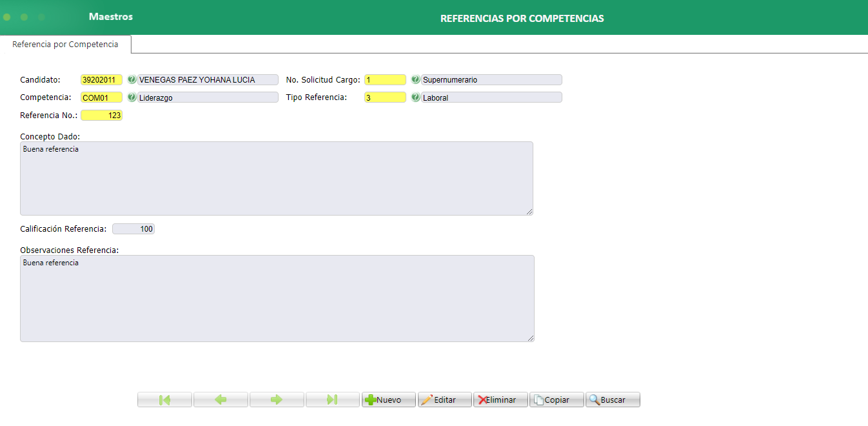Open the Maestros menu in the header
868x426 pixels.
(x=111, y=17)
